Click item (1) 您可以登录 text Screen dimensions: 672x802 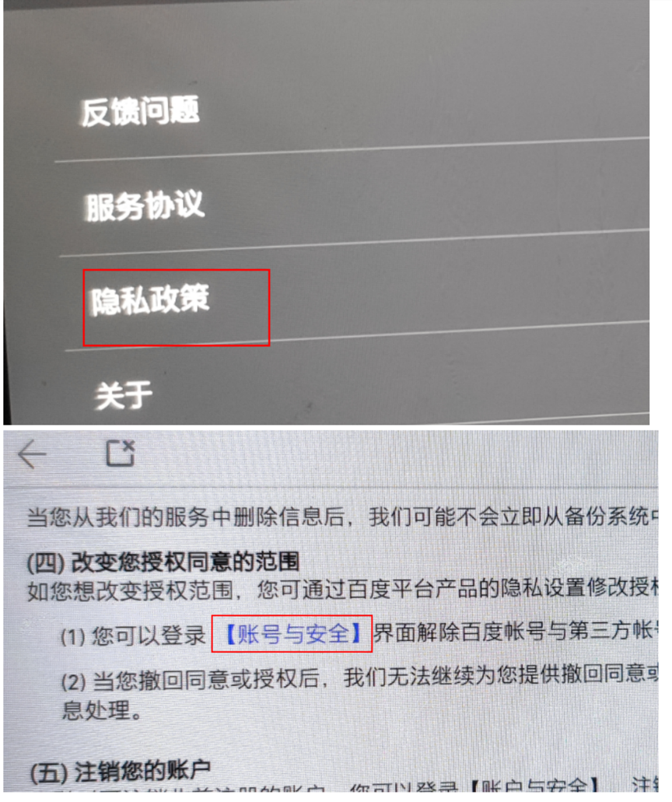click(x=133, y=636)
